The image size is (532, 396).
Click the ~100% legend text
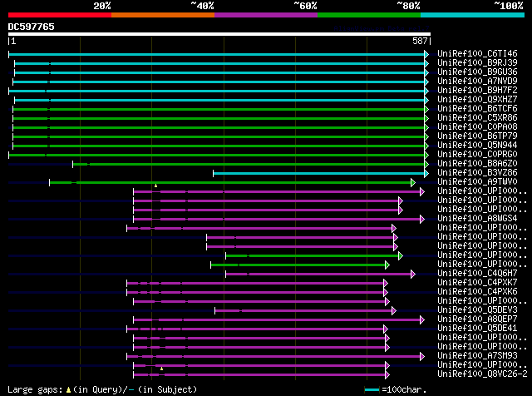pyautogui.click(x=508, y=6)
